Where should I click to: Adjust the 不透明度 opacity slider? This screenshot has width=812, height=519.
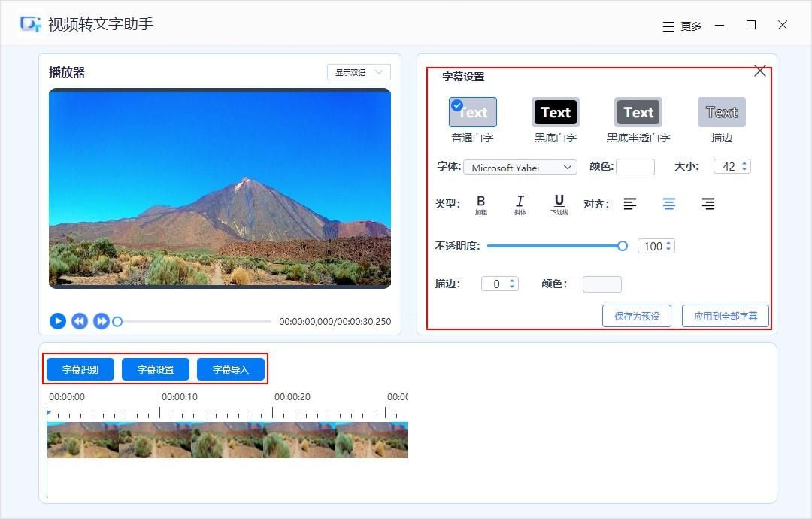pyautogui.click(x=622, y=246)
